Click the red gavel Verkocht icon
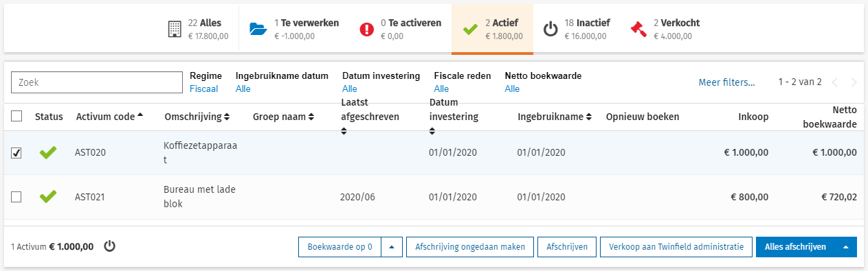The height and width of the screenshot is (271, 868). click(638, 30)
